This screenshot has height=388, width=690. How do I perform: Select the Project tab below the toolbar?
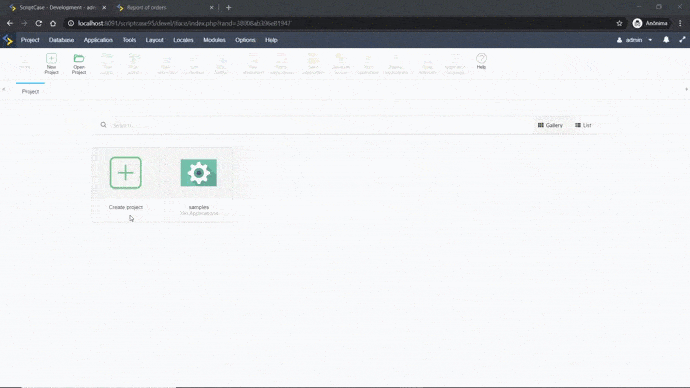[x=30, y=92]
